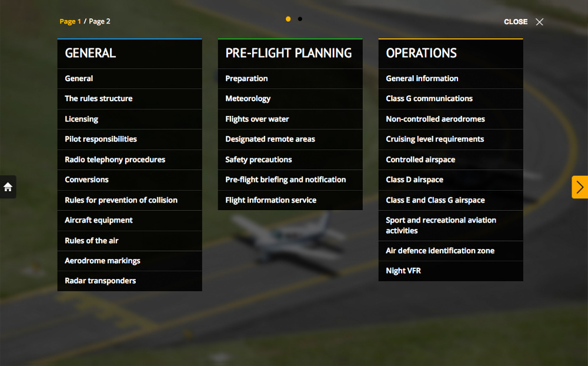Click the yellow next-page arrow
This screenshot has height=366, width=588.
point(580,187)
